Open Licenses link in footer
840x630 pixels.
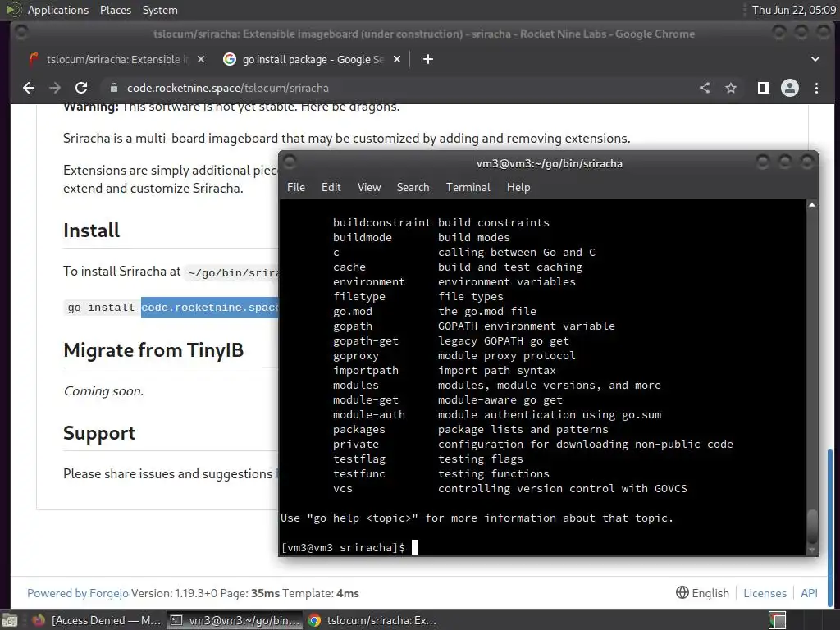click(x=765, y=593)
